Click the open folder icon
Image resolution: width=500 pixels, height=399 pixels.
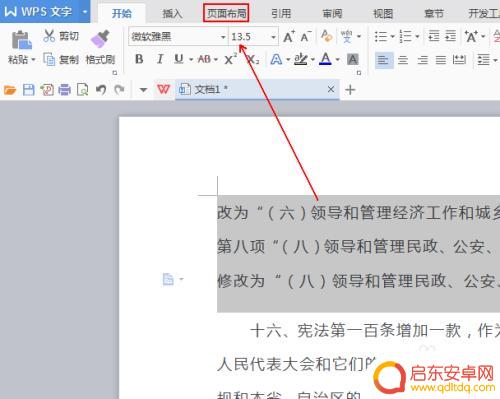[10, 90]
